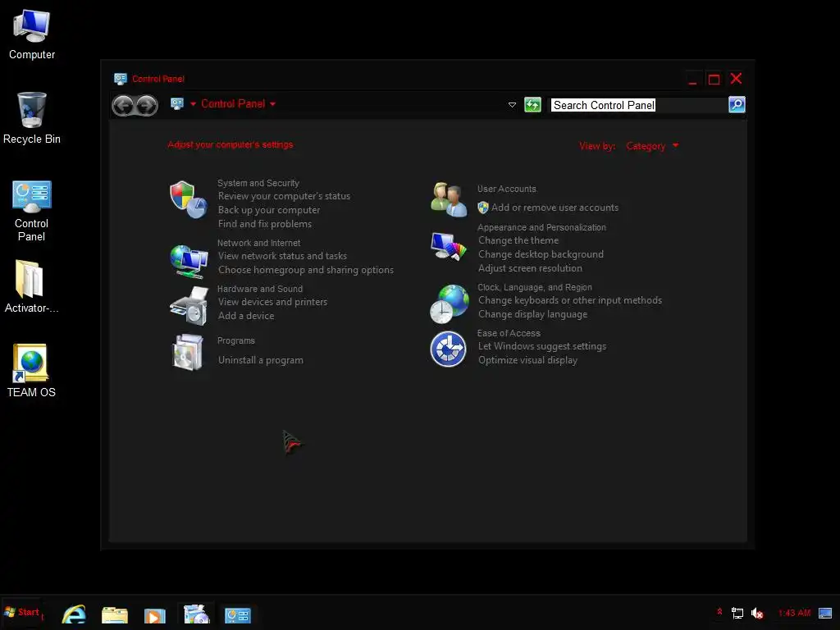Open Clock, Language, and Region heading
840x630 pixels.
click(535, 287)
